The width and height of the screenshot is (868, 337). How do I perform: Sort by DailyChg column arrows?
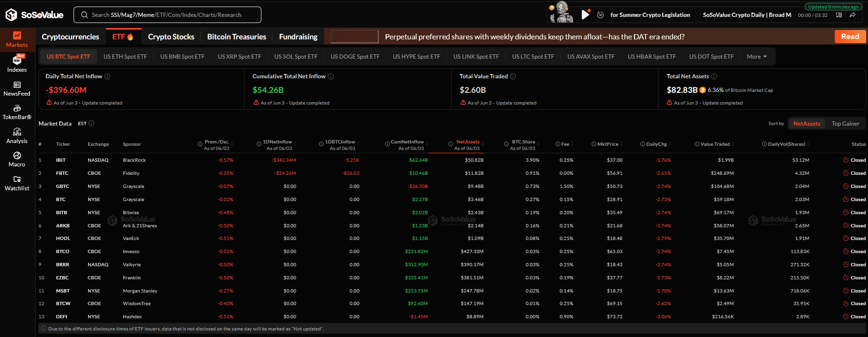point(670,144)
